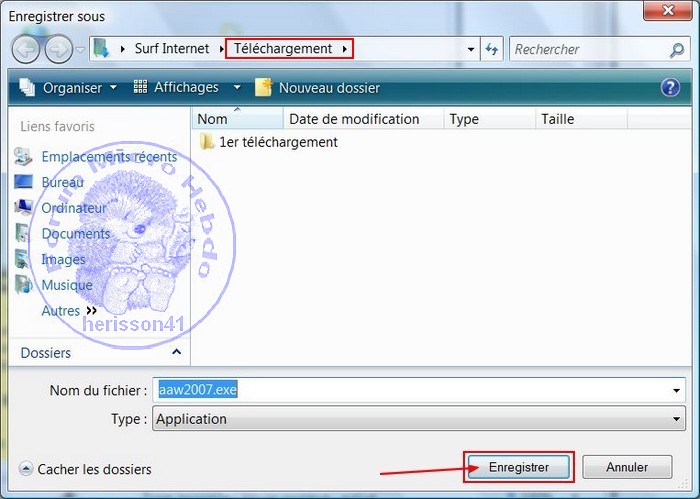
Task: Open the file name history dropdown
Action: coord(677,391)
